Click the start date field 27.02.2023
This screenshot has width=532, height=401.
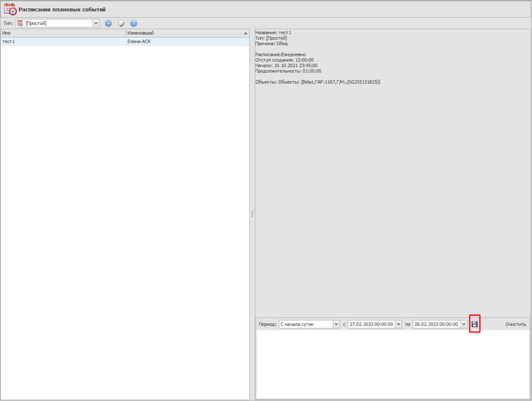pyautogui.click(x=371, y=325)
